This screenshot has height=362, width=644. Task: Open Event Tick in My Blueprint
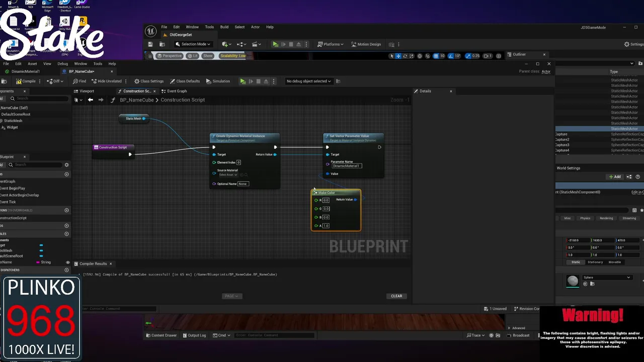click(9, 202)
